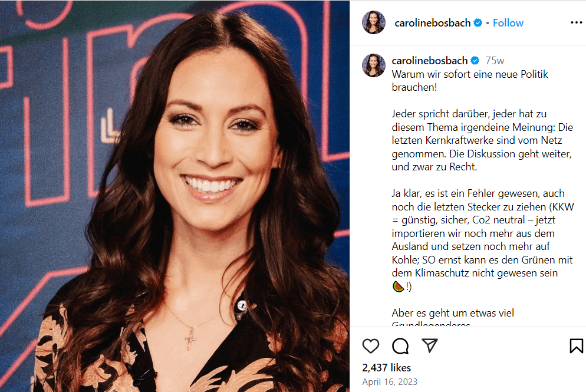Screen dimensions: 586x392
Task: Open the caption profile avatar
Action: (373, 65)
